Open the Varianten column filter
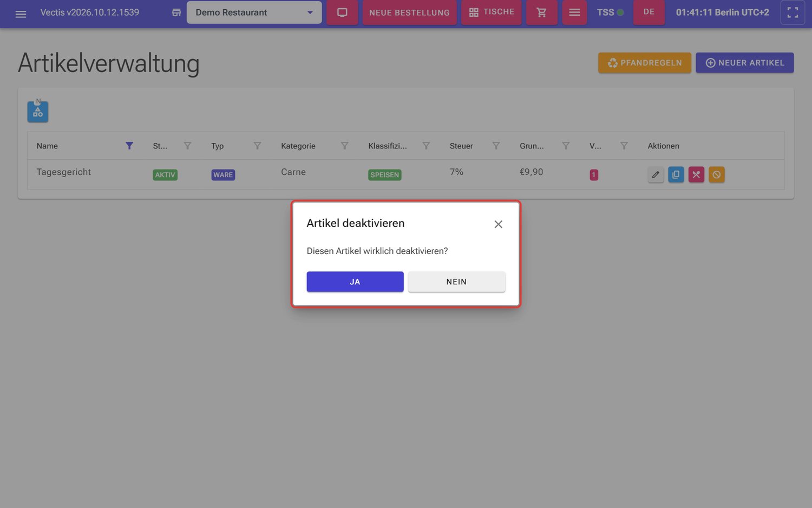The width and height of the screenshot is (812, 508). tap(624, 146)
